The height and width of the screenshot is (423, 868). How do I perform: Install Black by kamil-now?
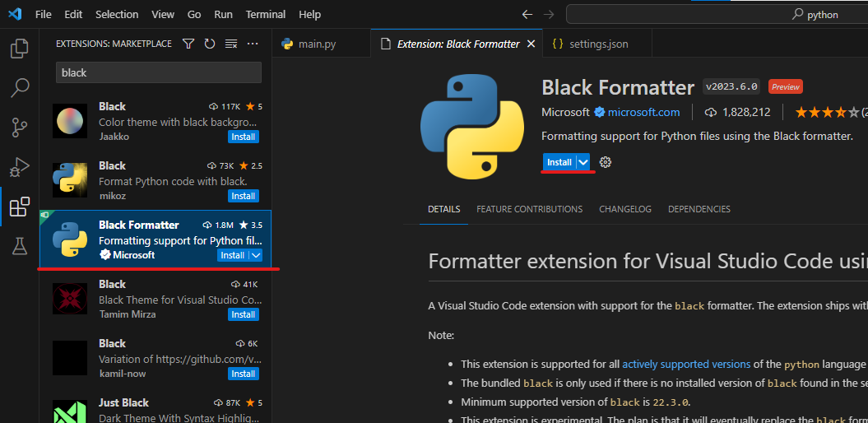(243, 374)
